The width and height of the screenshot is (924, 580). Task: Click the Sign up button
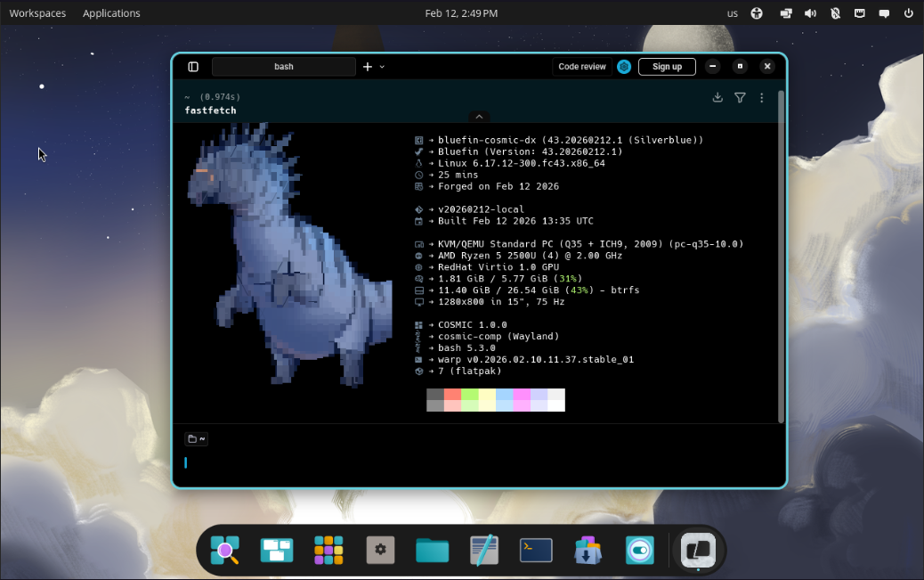667,67
